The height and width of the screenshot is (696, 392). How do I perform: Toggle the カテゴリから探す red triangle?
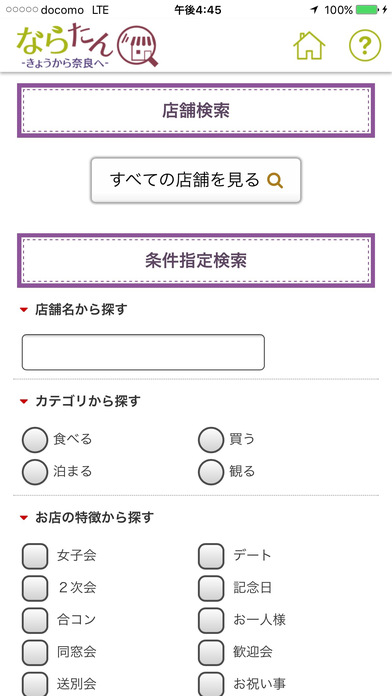pos(24,402)
